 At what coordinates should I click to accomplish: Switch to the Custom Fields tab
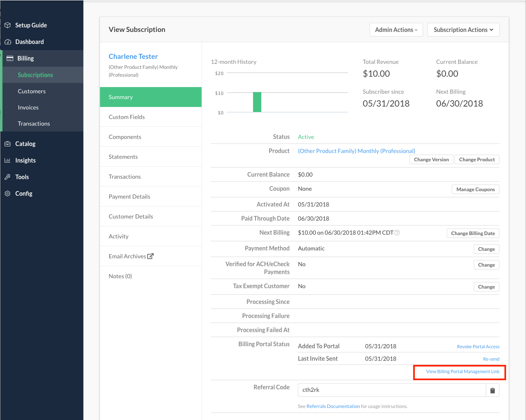127,117
